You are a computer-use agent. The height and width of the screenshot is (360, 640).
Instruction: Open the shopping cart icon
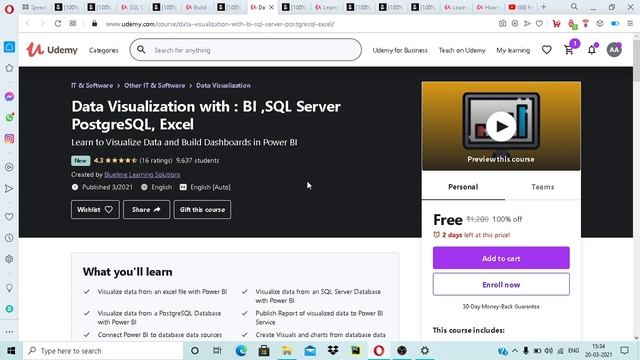(x=569, y=50)
